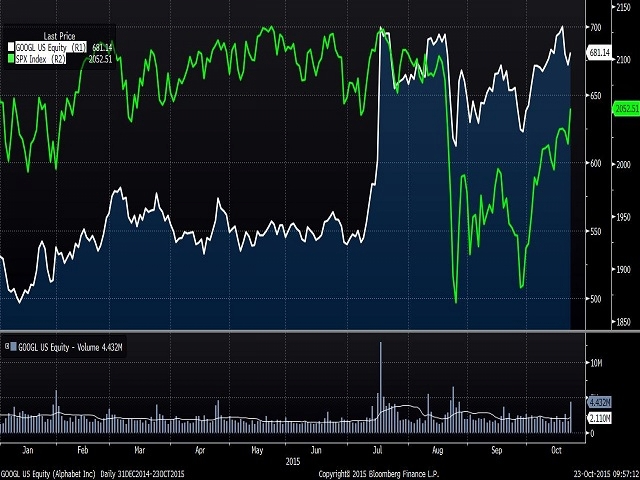Viewport: 640px width, 480px height.
Task: Click the volume panel icon beside GOOGL
Action: (x=8, y=347)
